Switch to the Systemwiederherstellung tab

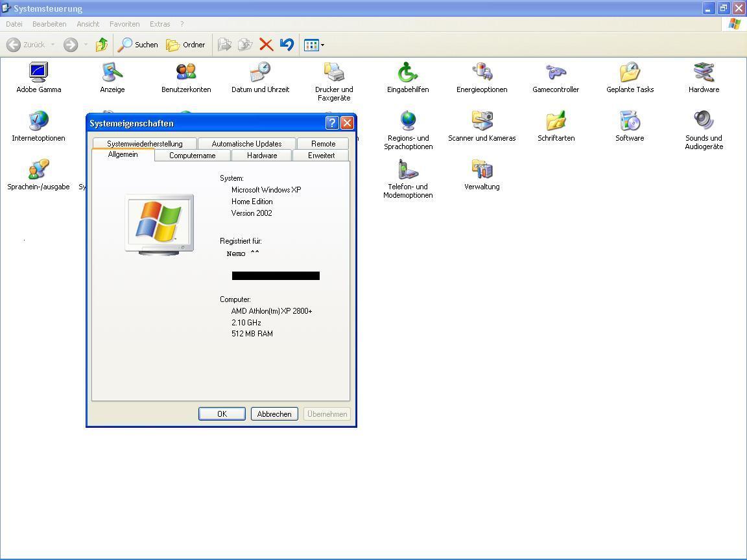pyautogui.click(x=145, y=143)
